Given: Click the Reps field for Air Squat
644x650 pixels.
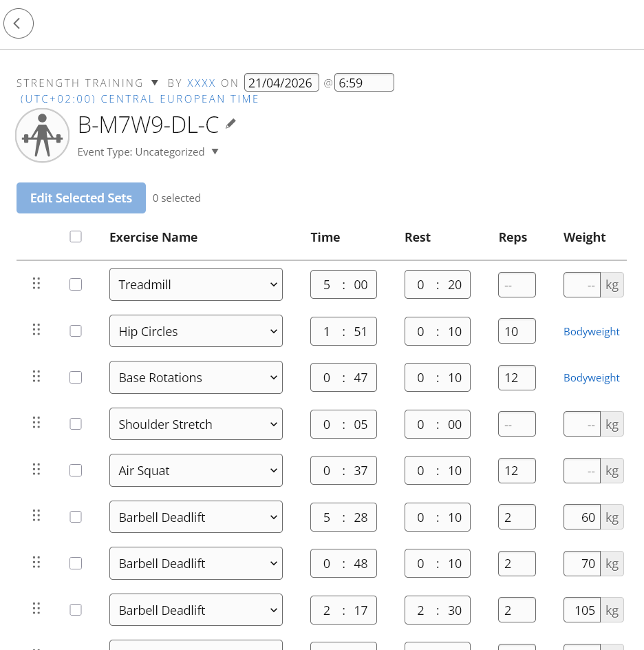Looking at the screenshot, I should click(517, 470).
